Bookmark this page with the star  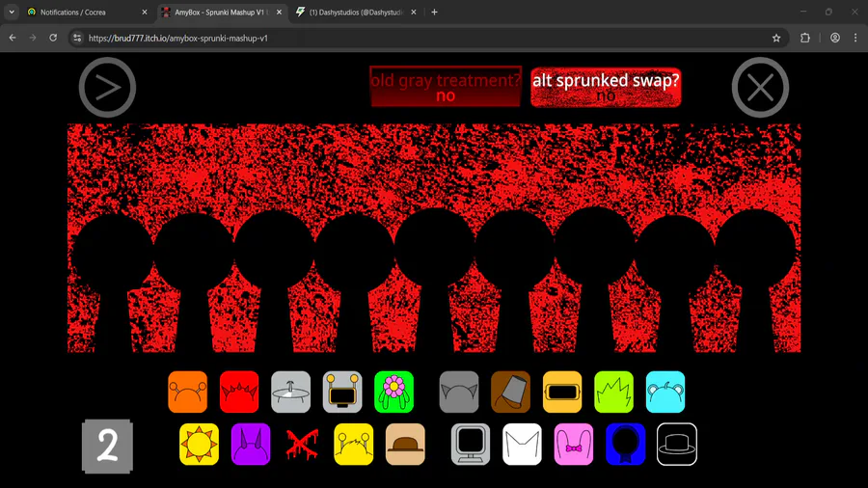point(776,38)
